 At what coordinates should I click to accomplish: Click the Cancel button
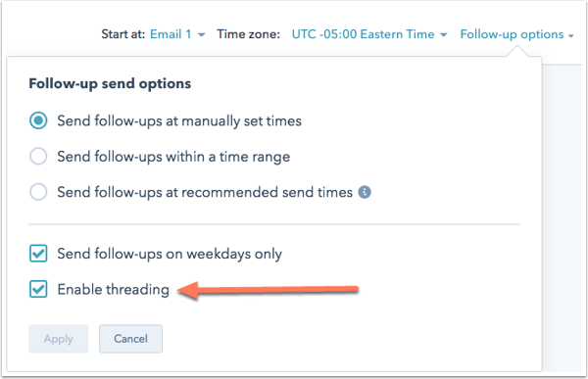tap(131, 339)
